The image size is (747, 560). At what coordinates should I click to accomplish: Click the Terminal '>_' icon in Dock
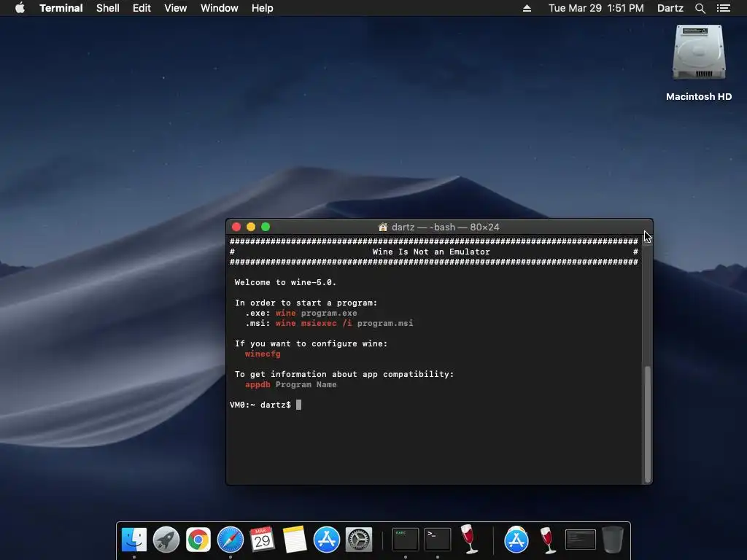(x=438, y=540)
